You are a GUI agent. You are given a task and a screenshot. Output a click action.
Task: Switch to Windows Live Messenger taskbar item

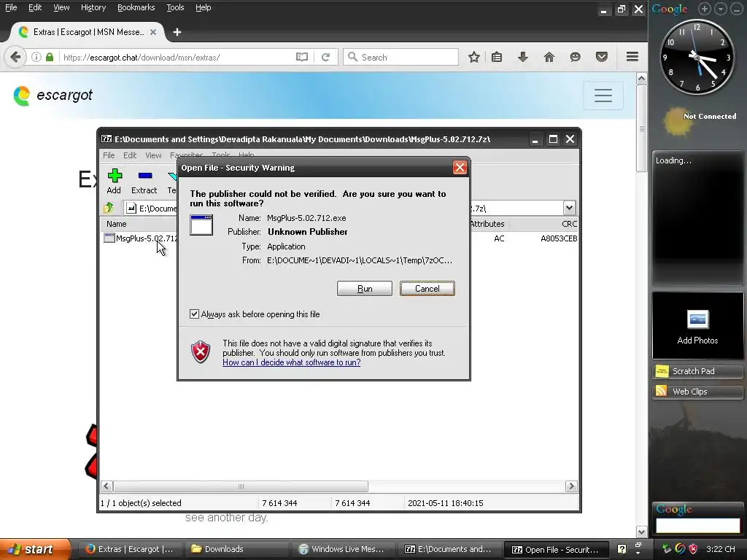(x=342, y=549)
